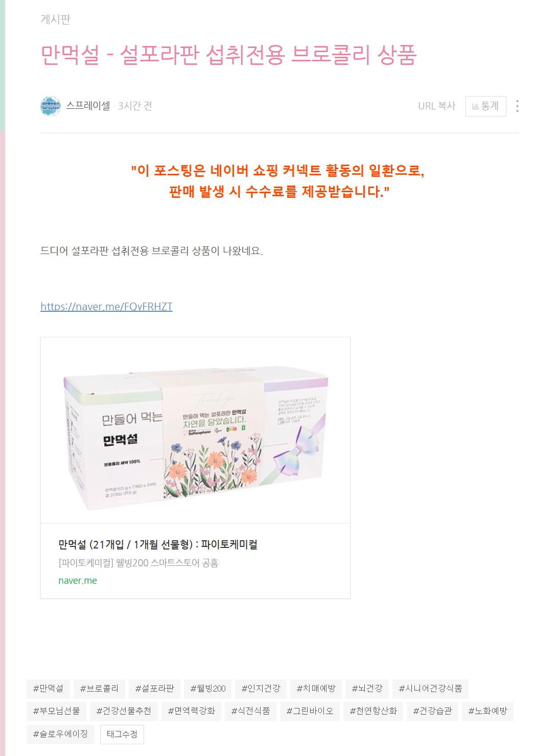Open the three-dot more options menu
The image size is (537, 756).
point(517,106)
